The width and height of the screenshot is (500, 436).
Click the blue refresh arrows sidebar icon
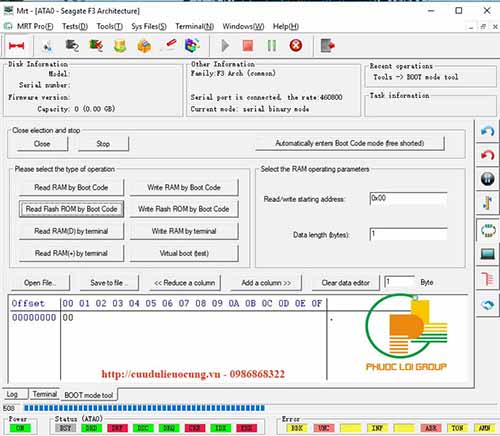point(488,305)
